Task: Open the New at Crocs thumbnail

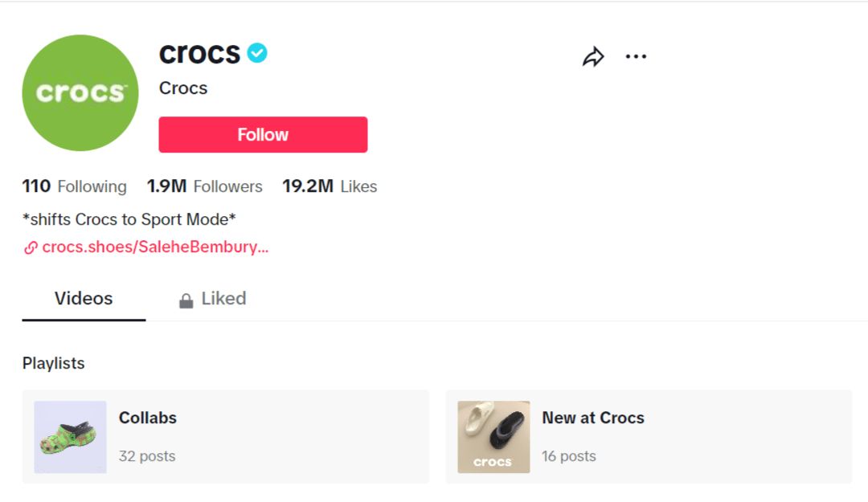Action: 493,437
